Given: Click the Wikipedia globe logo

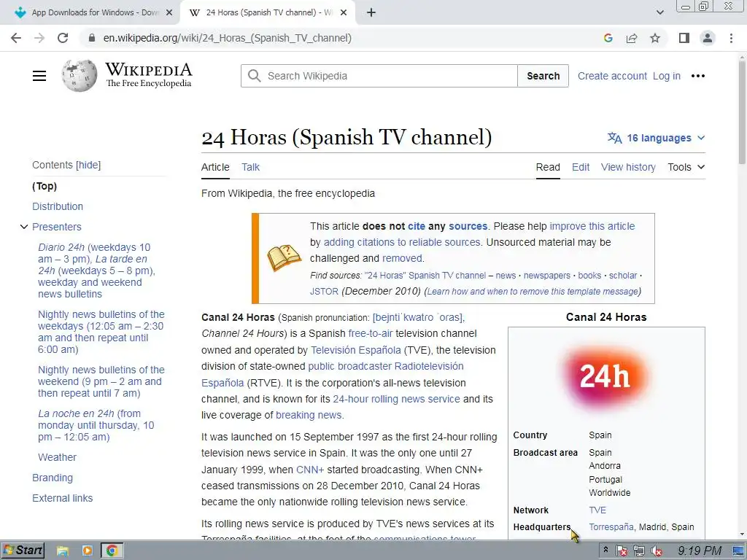Looking at the screenshot, I should click(79, 76).
